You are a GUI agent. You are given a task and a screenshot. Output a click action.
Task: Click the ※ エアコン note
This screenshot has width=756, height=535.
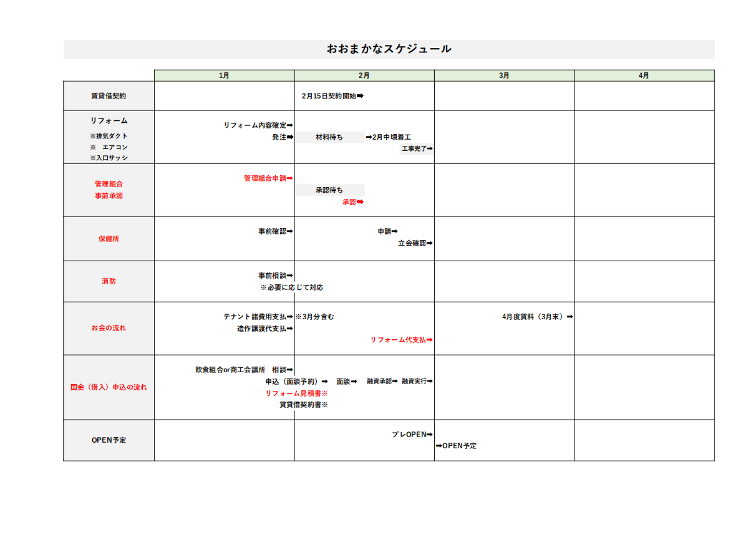109,147
